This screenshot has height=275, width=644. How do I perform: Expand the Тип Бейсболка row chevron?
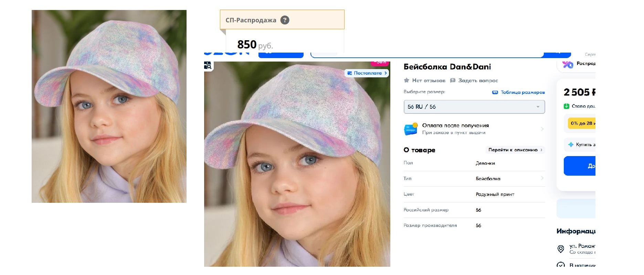542,178
